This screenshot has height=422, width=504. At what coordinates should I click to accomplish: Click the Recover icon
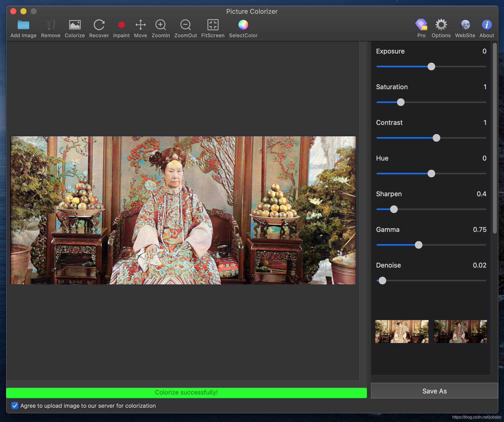[99, 25]
